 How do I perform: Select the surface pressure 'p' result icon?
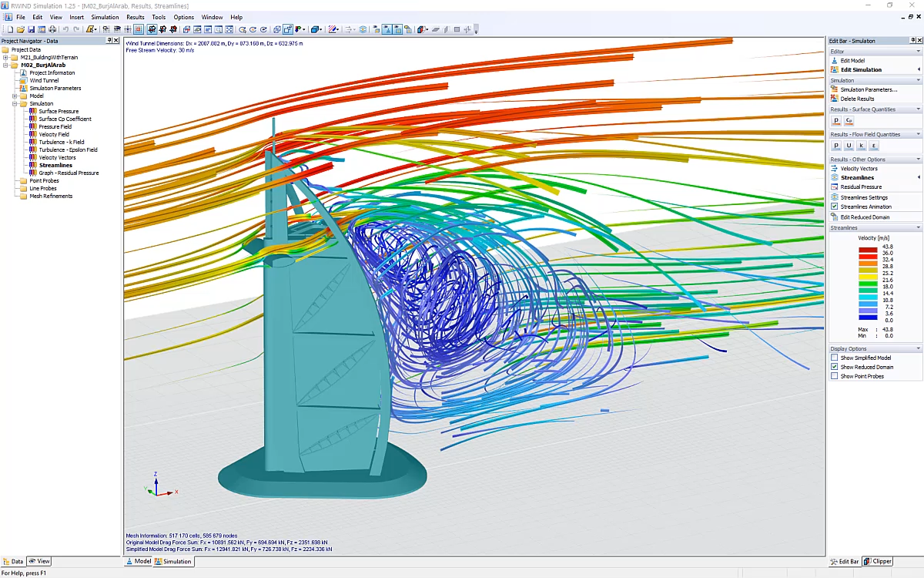[x=835, y=120]
